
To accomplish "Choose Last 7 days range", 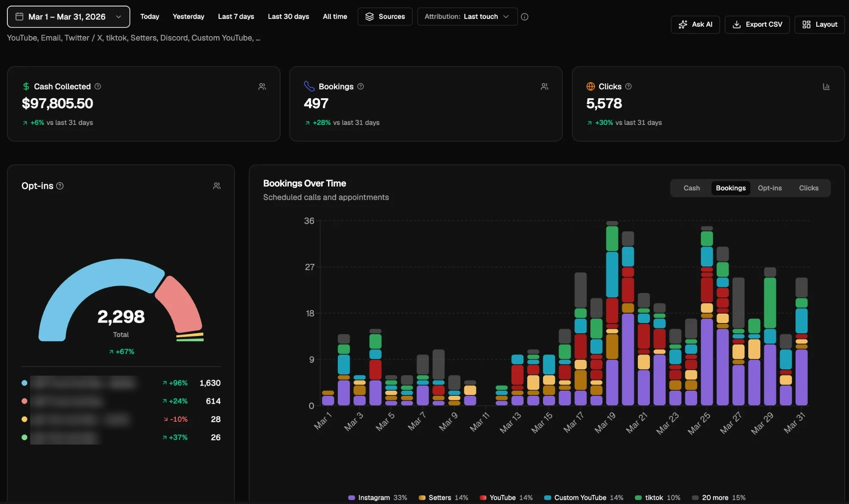I will pyautogui.click(x=236, y=17).
